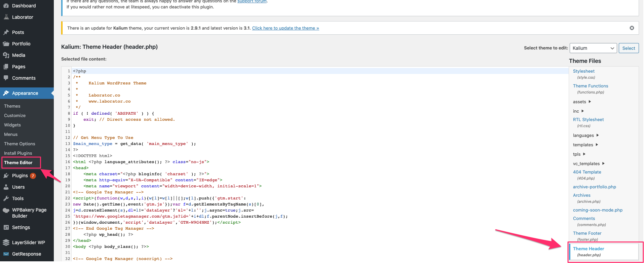644x263 pixels.
Task: Click the Plugins plug icon
Action: point(6,176)
